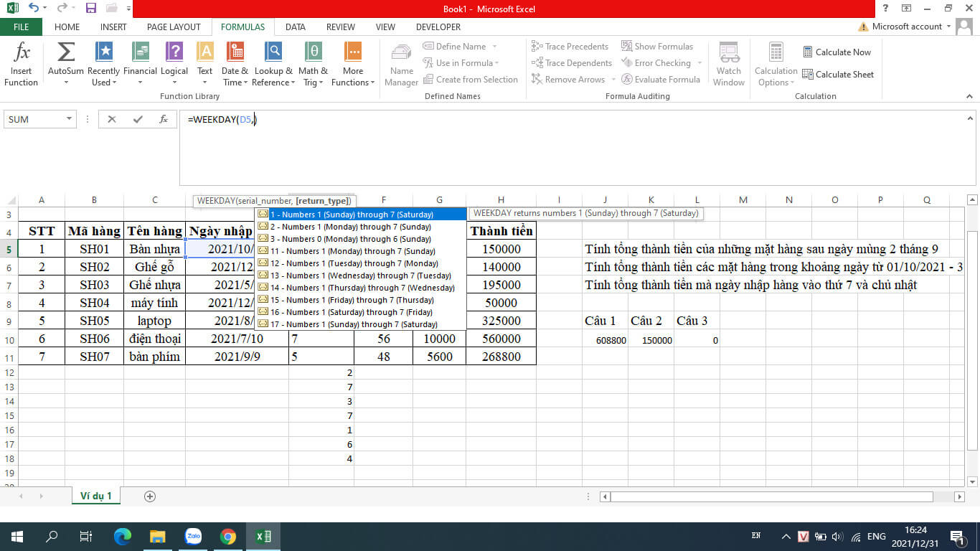Click Create from Selection
The image size is (980, 551).
(x=470, y=80)
